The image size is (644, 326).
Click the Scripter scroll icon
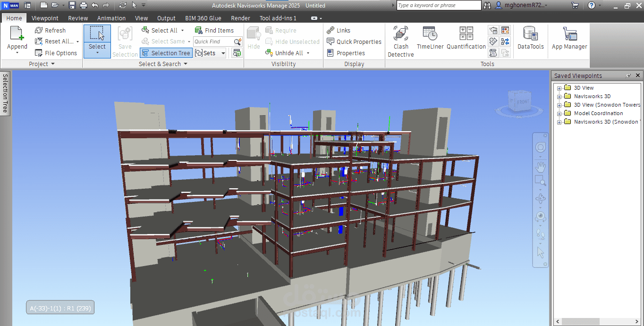click(493, 53)
